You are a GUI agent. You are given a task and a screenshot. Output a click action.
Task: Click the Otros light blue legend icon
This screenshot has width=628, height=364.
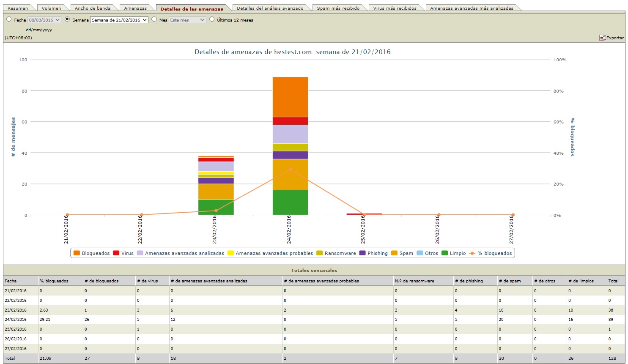coord(420,253)
